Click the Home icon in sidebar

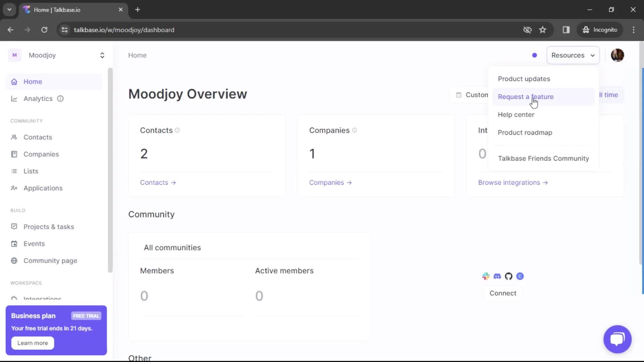(14, 82)
